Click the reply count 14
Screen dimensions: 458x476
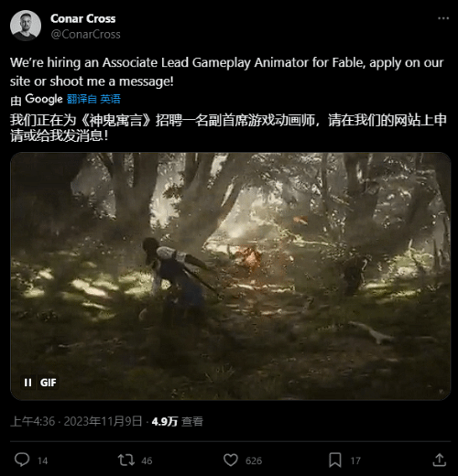click(43, 460)
